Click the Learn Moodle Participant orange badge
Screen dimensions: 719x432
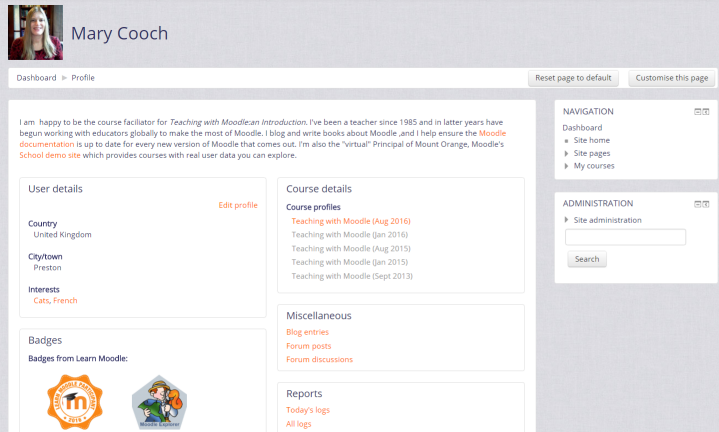click(x=75, y=402)
